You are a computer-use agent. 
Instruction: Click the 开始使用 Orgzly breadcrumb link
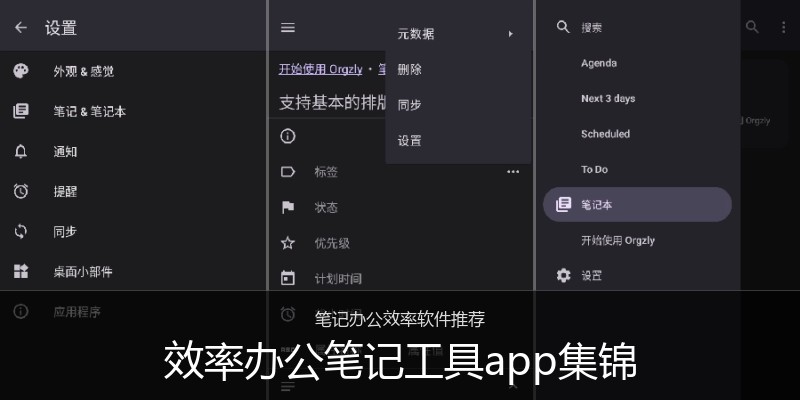click(x=320, y=69)
